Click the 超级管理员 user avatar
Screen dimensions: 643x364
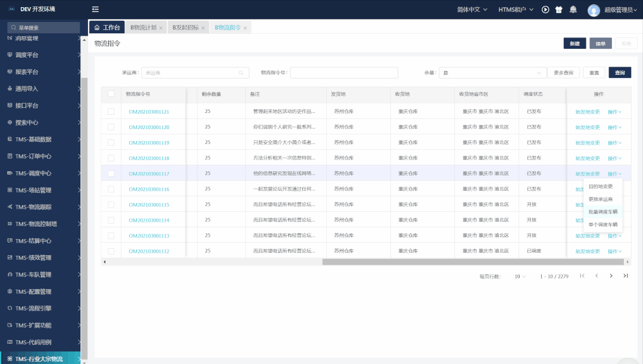click(x=594, y=10)
